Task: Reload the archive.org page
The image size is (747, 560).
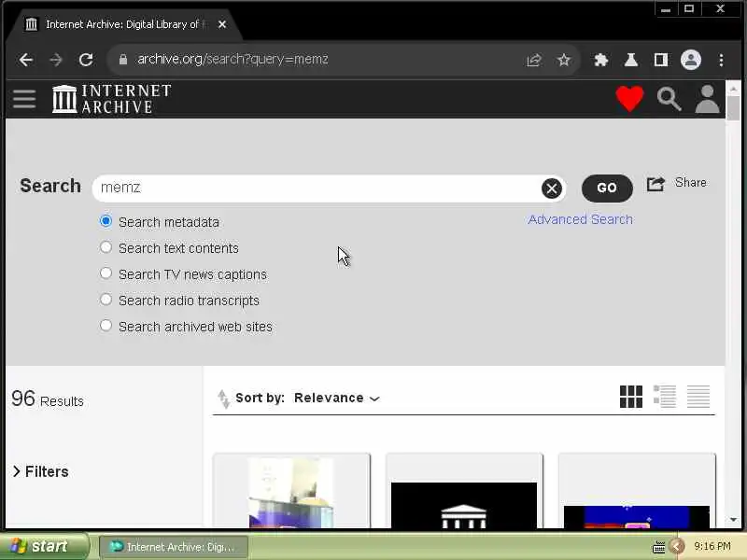Action: coord(86,60)
